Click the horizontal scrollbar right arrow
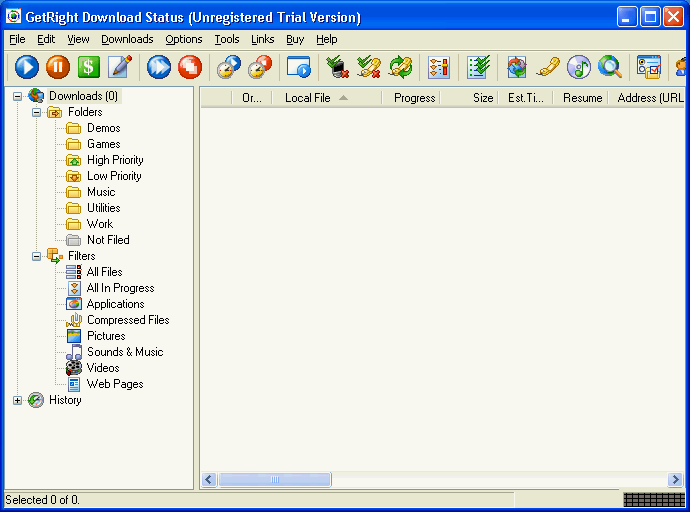The width and height of the screenshot is (690, 512). (x=675, y=479)
